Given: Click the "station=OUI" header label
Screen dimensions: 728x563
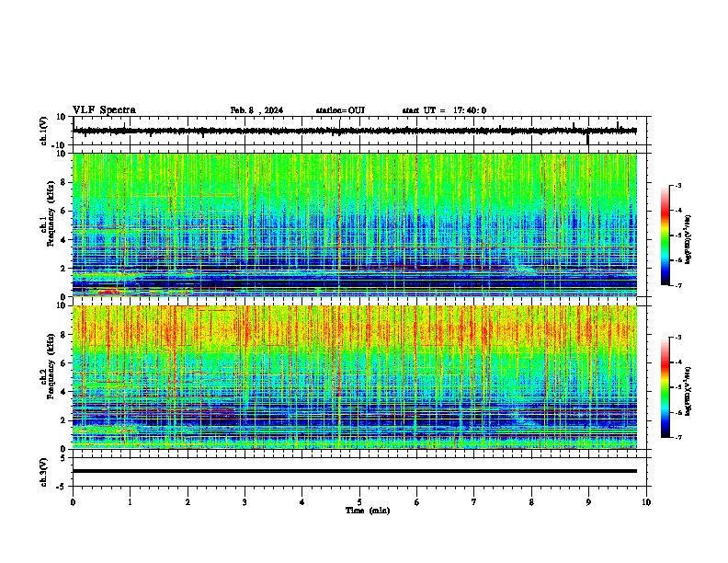Looking at the screenshot, I should [340, 110].
